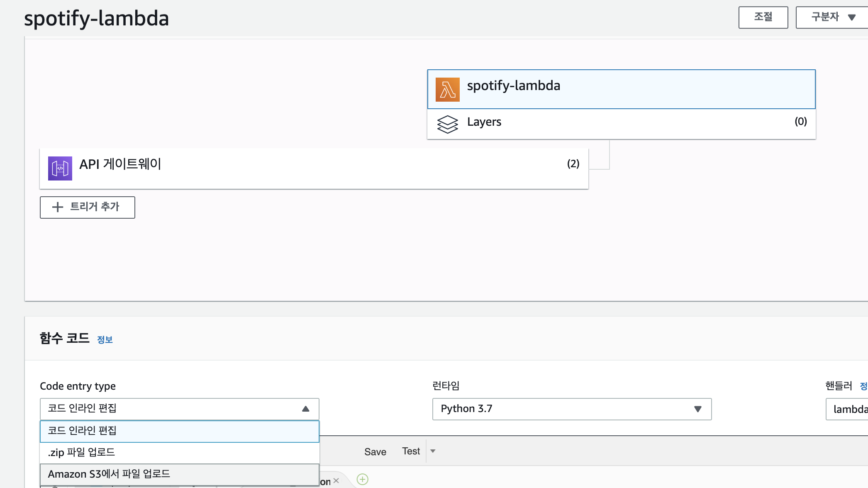Click Save in the editor toolbar

point(375,452)
